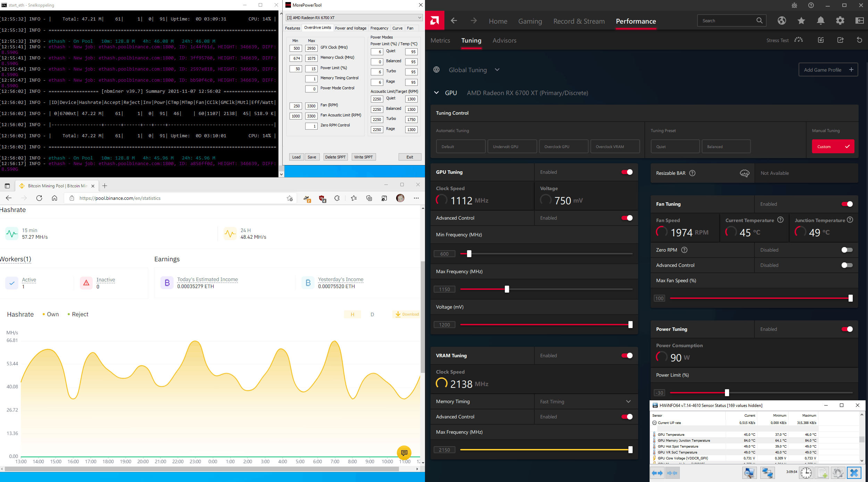
Task: Click the AMD logo in Radeon Software
Action: point(434,21)
